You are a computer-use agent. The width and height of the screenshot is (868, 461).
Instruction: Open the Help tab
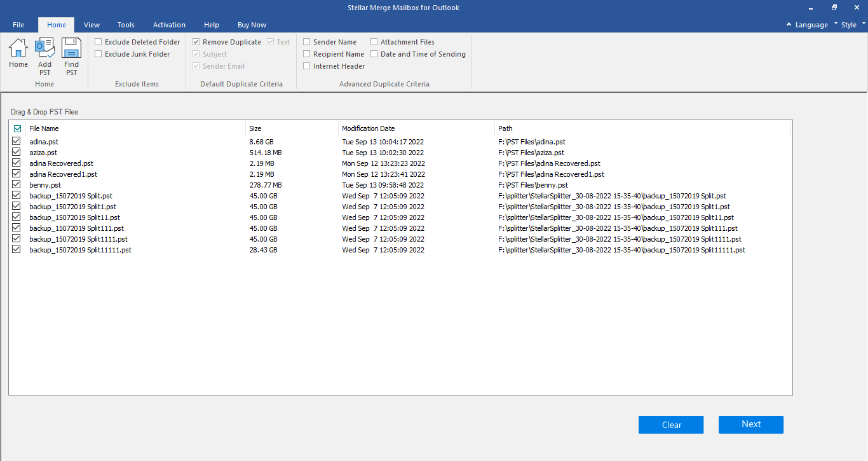pyautogui.click(x=212, y=25)
